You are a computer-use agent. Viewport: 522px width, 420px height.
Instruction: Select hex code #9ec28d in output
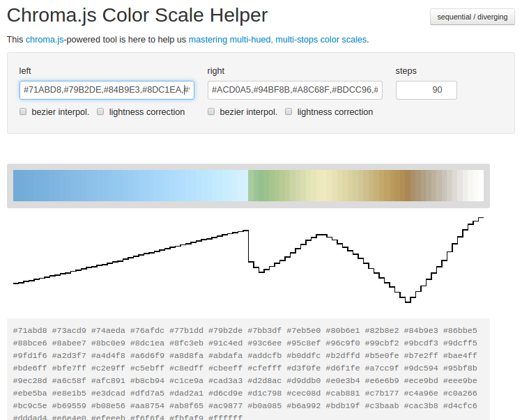click(x=30, y=381)
